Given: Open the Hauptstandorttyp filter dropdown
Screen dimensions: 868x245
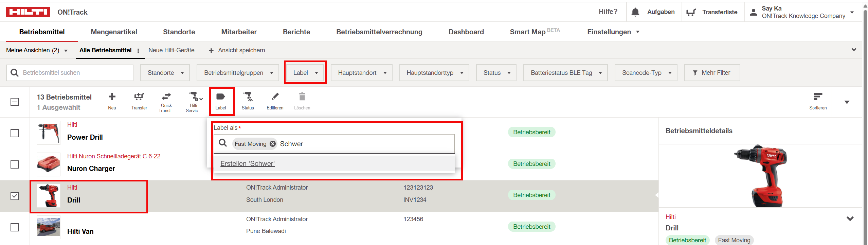Looking at the screenshot, I should (434, 73).
